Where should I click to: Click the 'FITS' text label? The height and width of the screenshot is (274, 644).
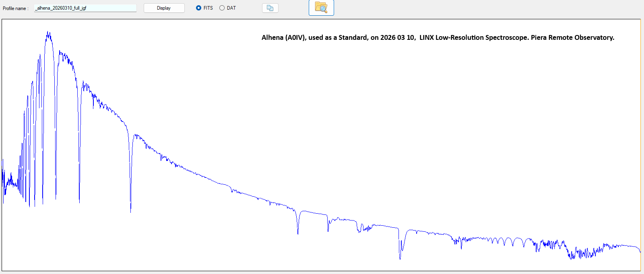click(x=208, y=8)
